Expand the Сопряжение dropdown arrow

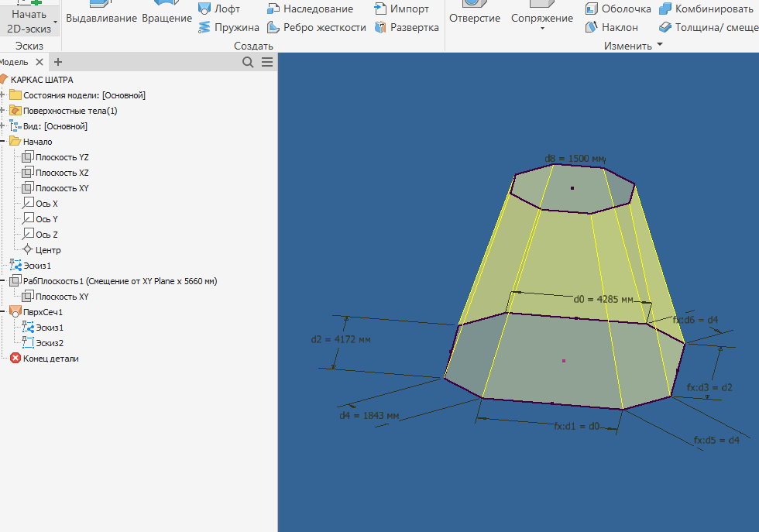(542, 29)
